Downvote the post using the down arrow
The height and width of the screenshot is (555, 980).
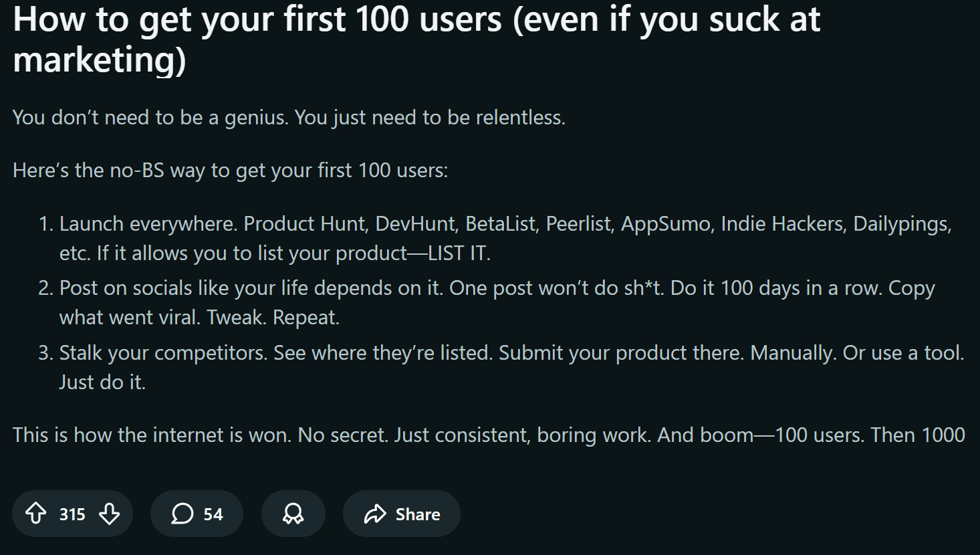tap(109, 514)
